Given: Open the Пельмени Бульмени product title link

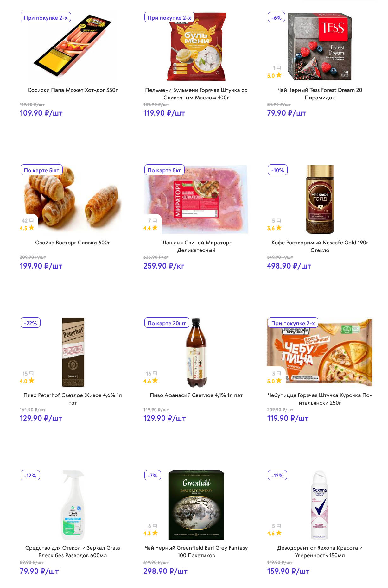Looking at the screenshot, I should [196, 94].
